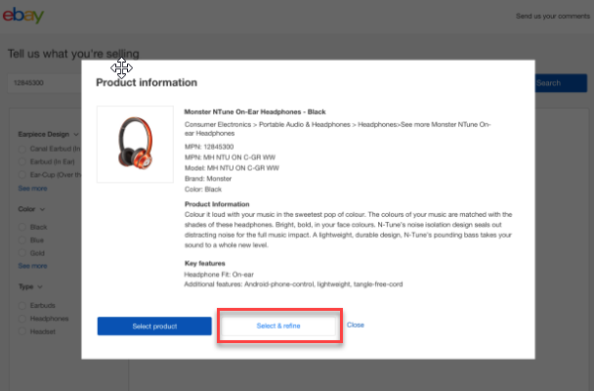This screenshot has height=391, width=594.
Task: Click the Model: MH NTU ON C-GR WW text
Action: pyautogui.click(x=232, y=168)
